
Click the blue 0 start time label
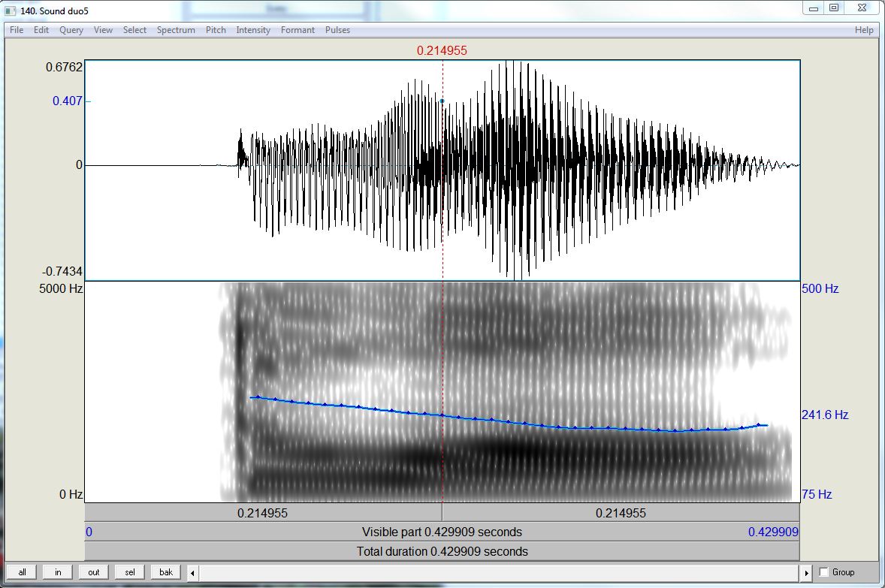[x=89, y=532]
